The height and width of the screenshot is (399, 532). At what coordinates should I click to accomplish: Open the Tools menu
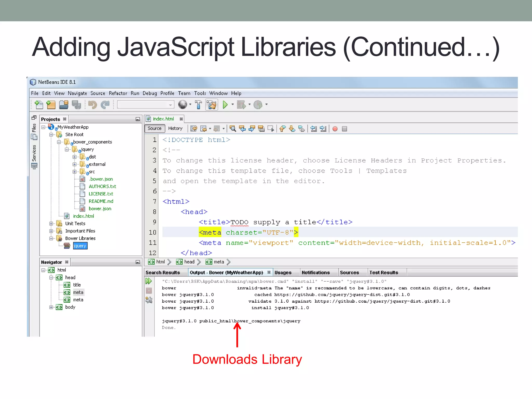pos(200,93)
